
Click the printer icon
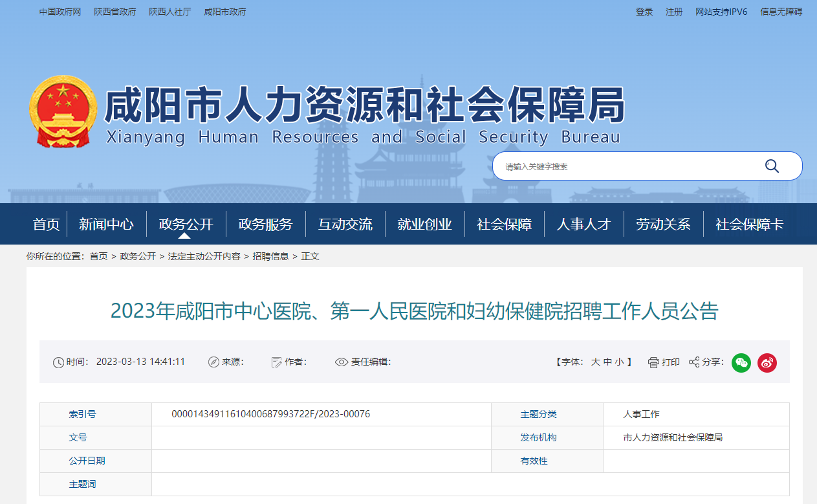[653, 362]
